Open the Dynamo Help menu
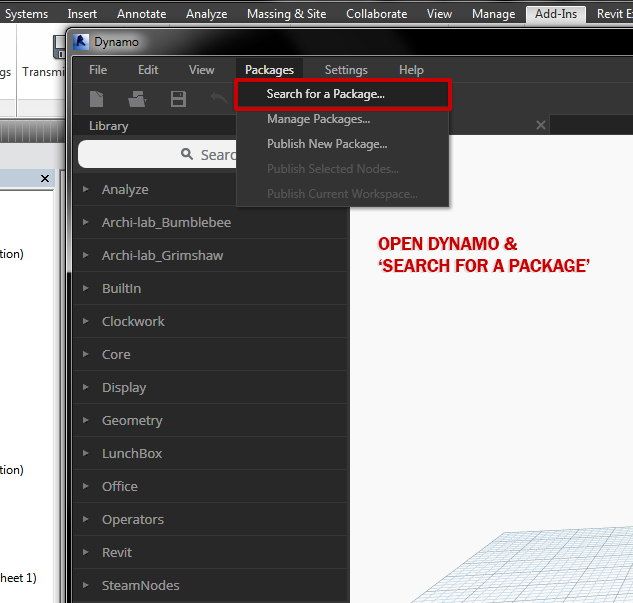 click(411, 70)
